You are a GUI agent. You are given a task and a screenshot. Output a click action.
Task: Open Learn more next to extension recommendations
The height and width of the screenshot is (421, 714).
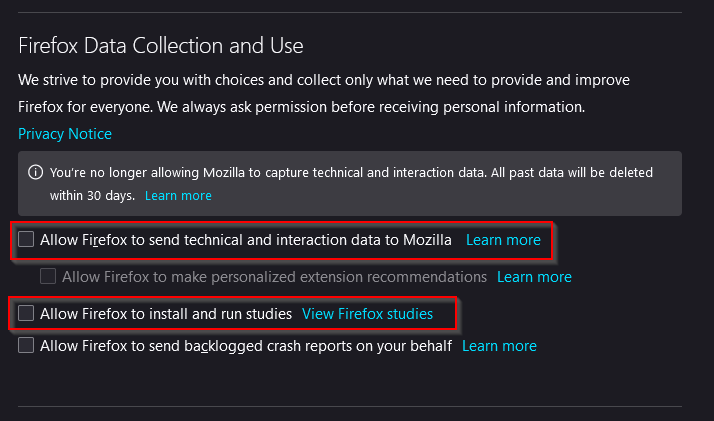pos(534,276)
